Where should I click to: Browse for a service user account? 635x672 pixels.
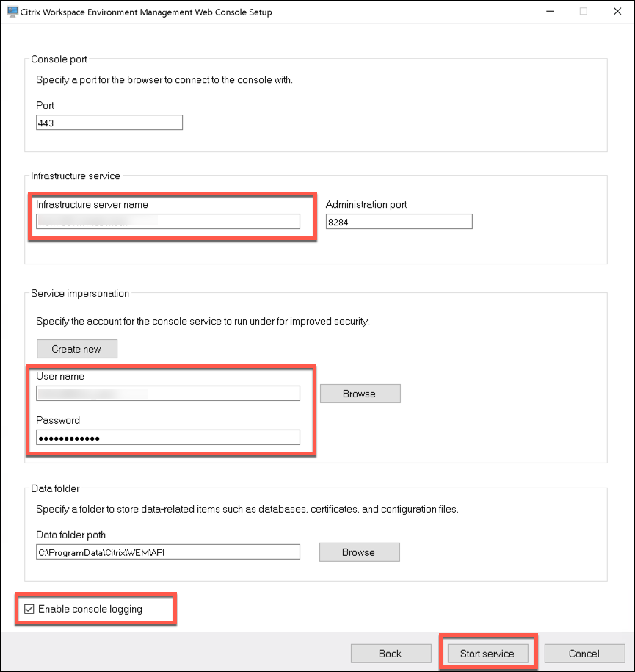point(360,394)
